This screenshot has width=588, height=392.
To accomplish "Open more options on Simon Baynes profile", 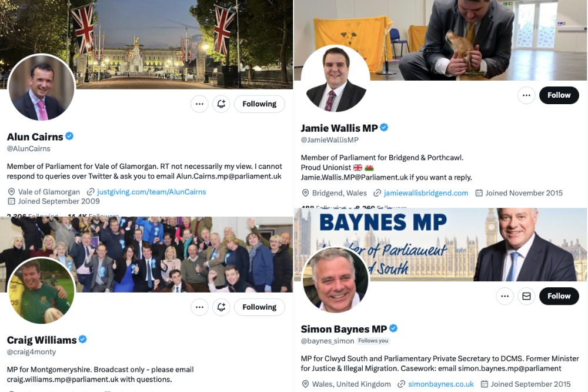I will tap(505, 296).
